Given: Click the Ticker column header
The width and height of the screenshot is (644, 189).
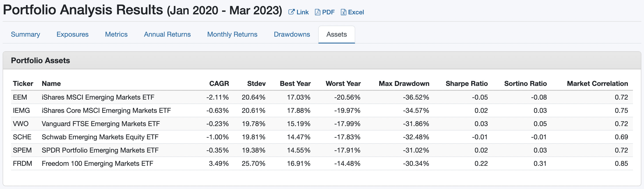Looking at the screenshot, I should [x=23, y=83].
